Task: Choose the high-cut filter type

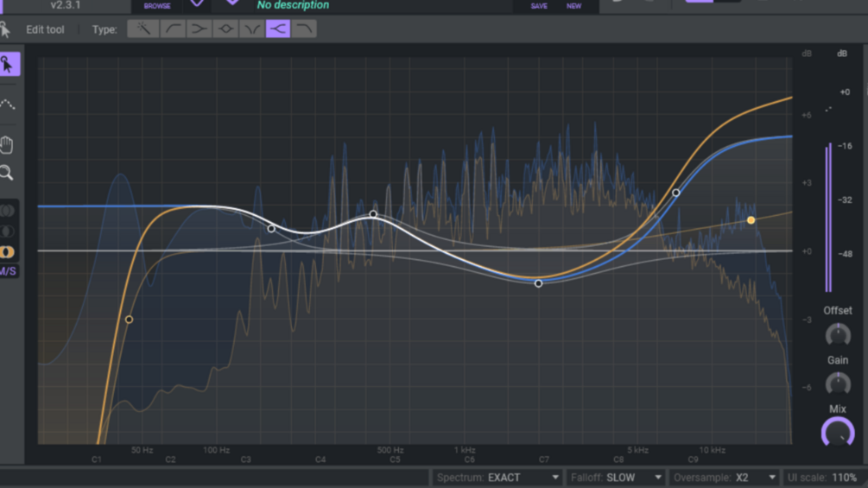Action: pos(304,29)
